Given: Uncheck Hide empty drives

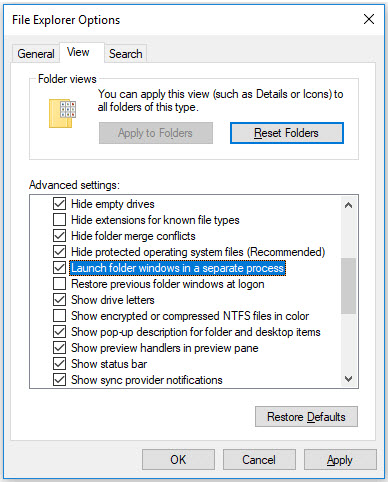Looking at the screenshot, I should (x=59, y=204).
